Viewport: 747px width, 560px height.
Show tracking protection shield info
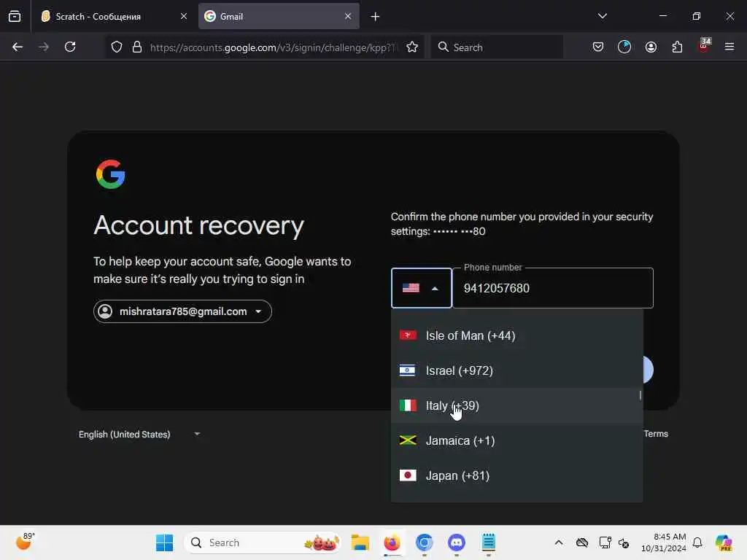pos(117,47)
